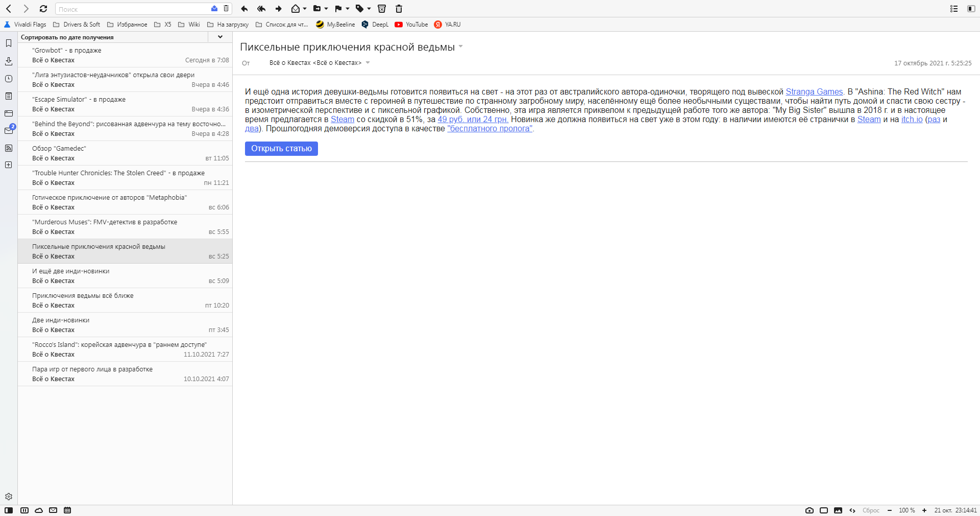Image resolution: width=980 pixels, height=516 pixels.
Task: Open the Избранное bookmark folder
Action: tap(127, 25)
